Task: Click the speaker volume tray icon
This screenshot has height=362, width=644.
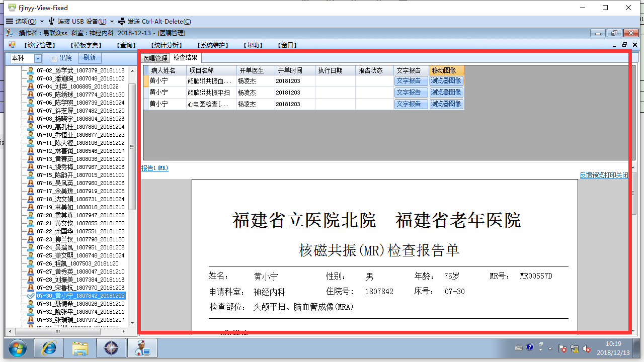Action: [587, 348]
